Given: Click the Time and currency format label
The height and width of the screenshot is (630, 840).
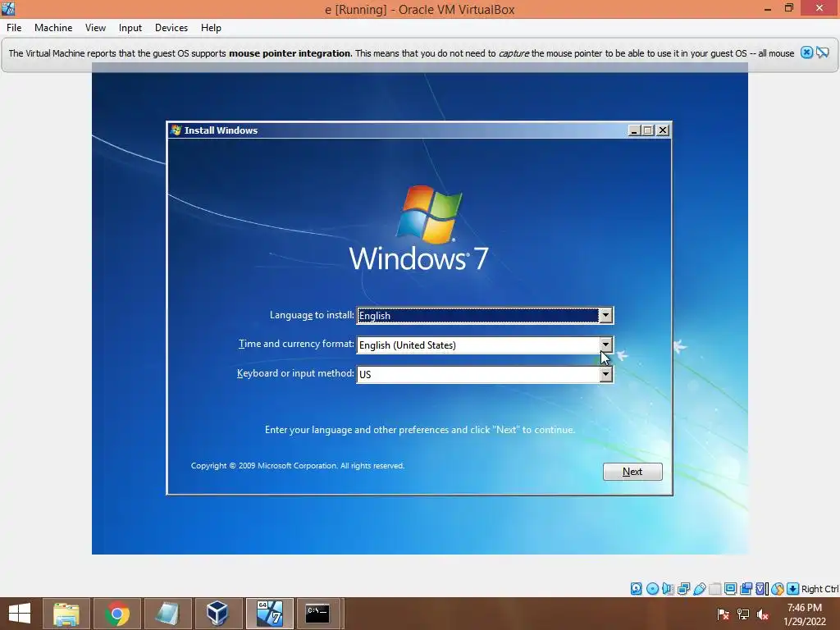Looking at the screenshot, I should click(x=296, y=344).
